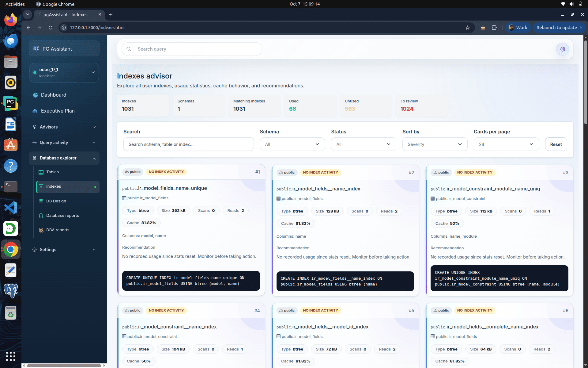
Task: Click the Reset filters button
Action: [x=556, y=144]
